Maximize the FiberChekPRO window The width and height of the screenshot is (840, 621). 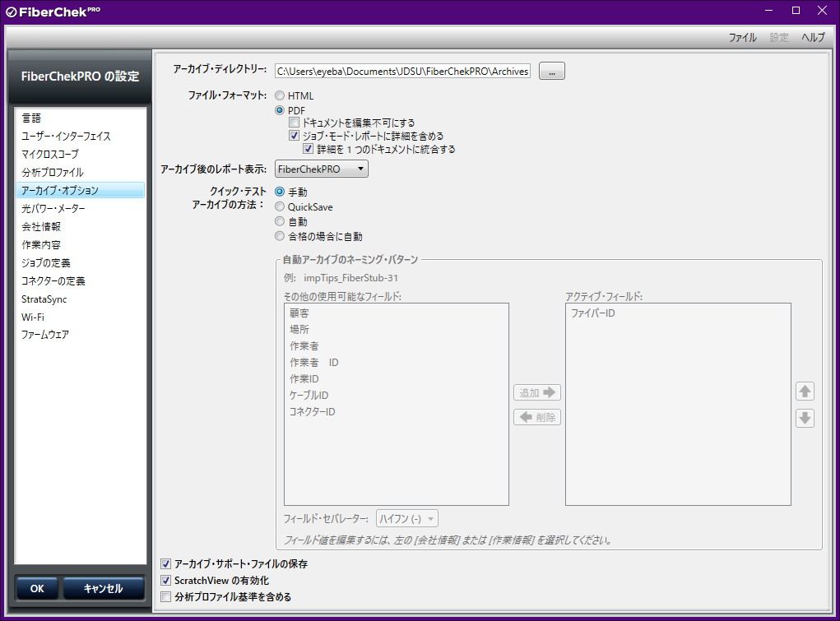796,11
